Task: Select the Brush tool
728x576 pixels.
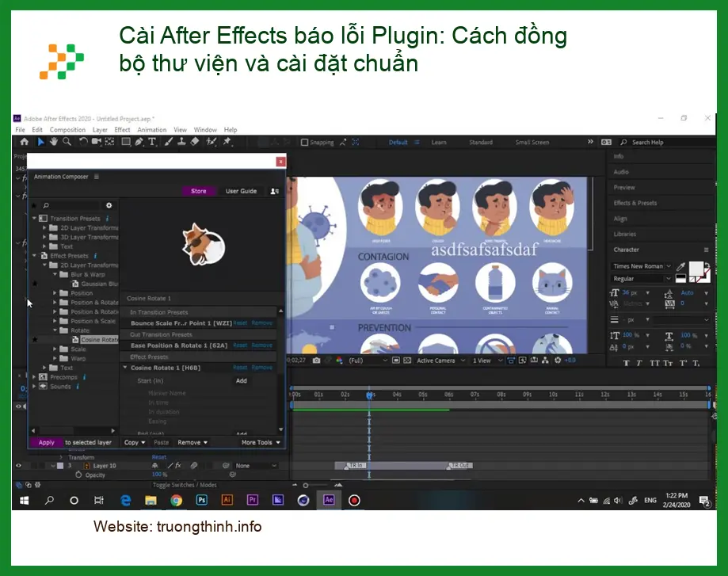Action: [169, 142]
